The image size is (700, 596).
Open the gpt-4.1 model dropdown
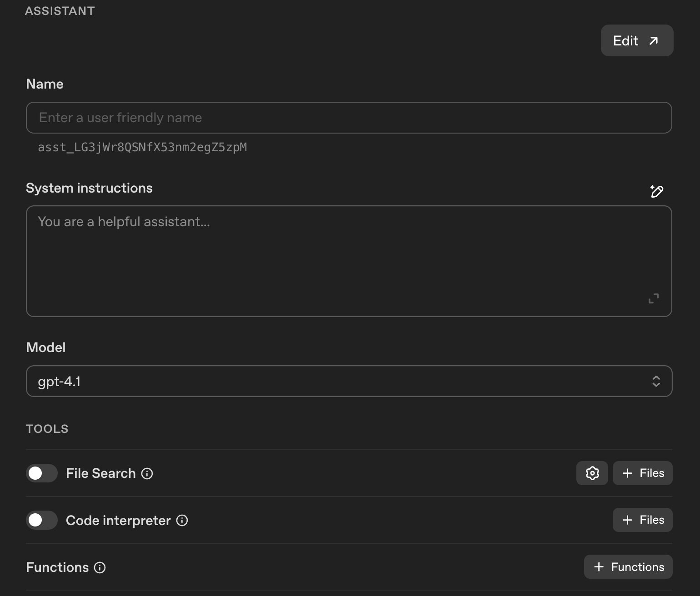pos(349,381)
